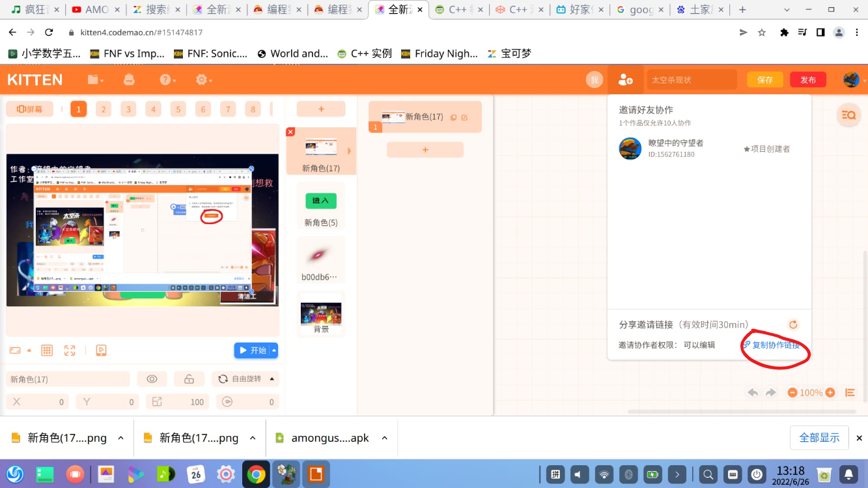
Task: Switch to screen 2
Action: [104, 109]
